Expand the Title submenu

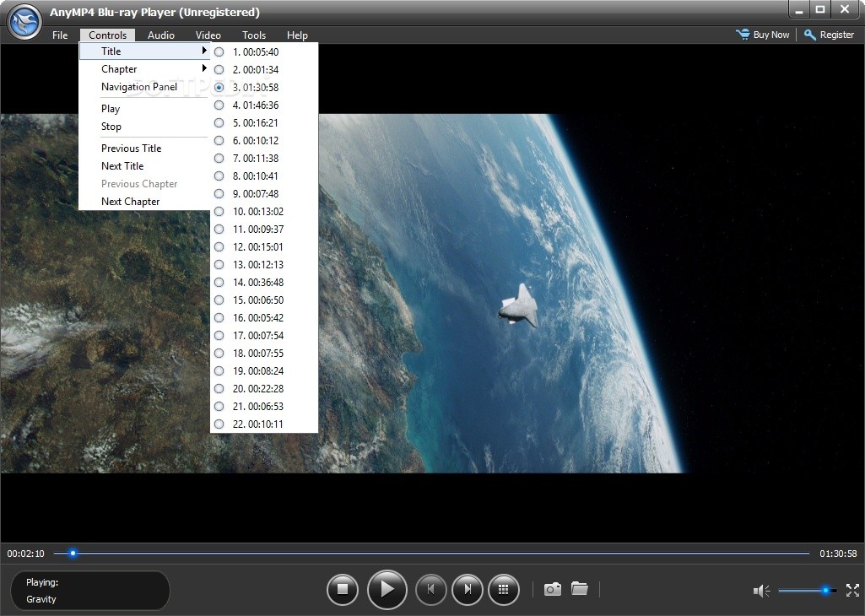[x=144, y=51]
